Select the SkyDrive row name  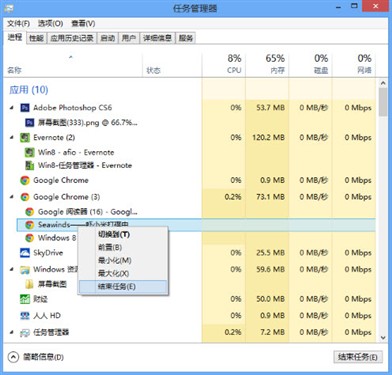click(48, 253)
